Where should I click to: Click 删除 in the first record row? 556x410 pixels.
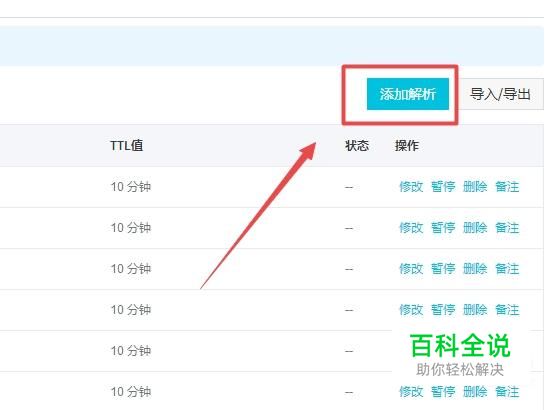(475, 187)
